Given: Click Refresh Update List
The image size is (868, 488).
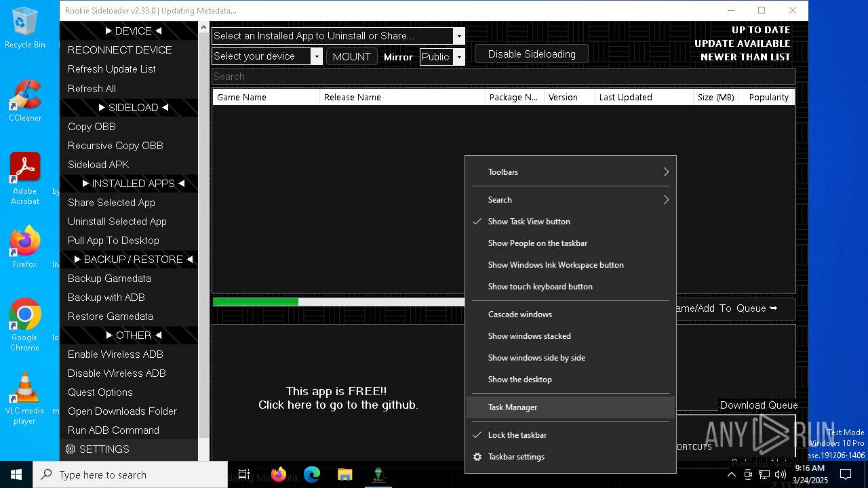Looking at the screenshot, I should [x=129, y=69].
